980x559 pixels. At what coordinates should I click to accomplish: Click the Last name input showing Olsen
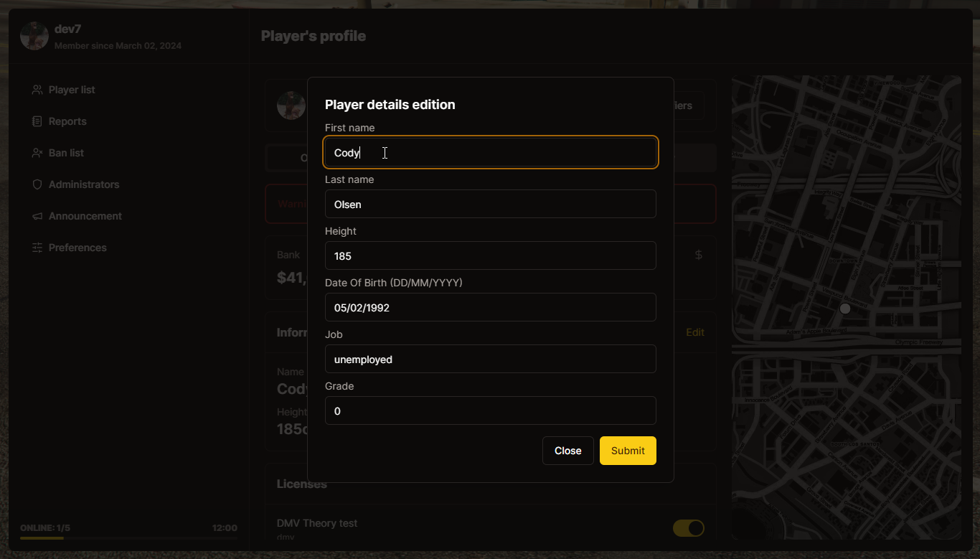pos(490,204)
